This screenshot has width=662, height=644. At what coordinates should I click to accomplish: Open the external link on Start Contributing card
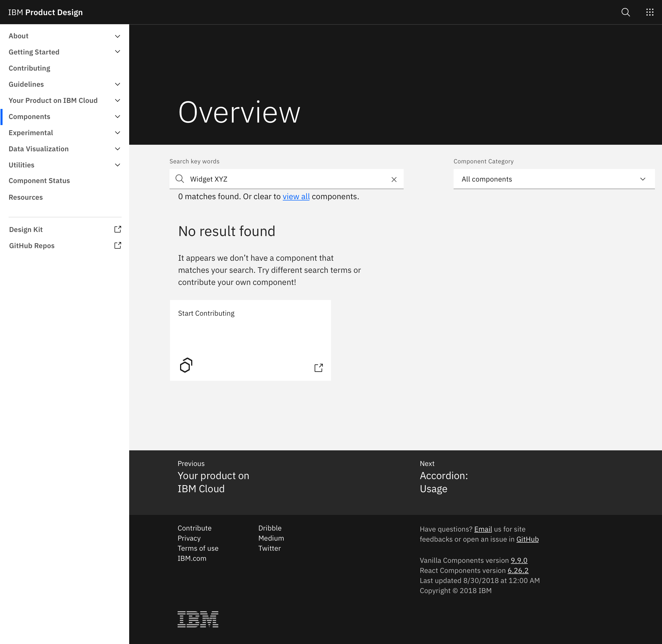[318, 368]
